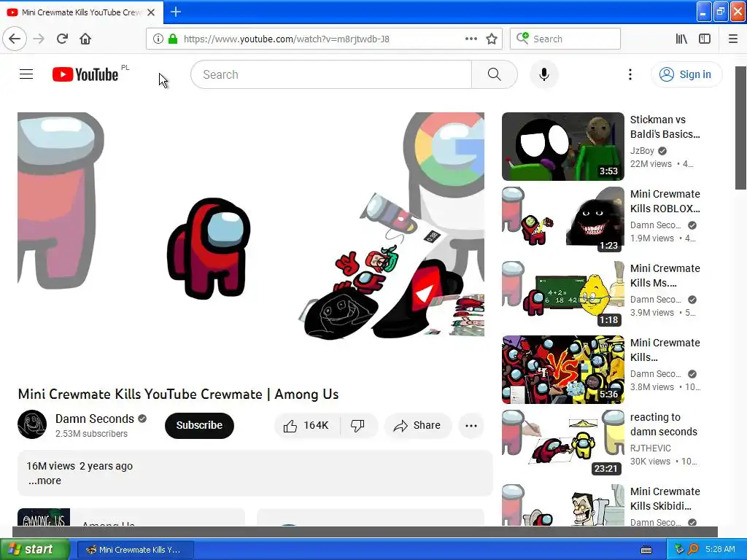Viewport: 747px width, 560px height.
Task: Open RJTHEVIC channel name
Action: coord(650,448)
